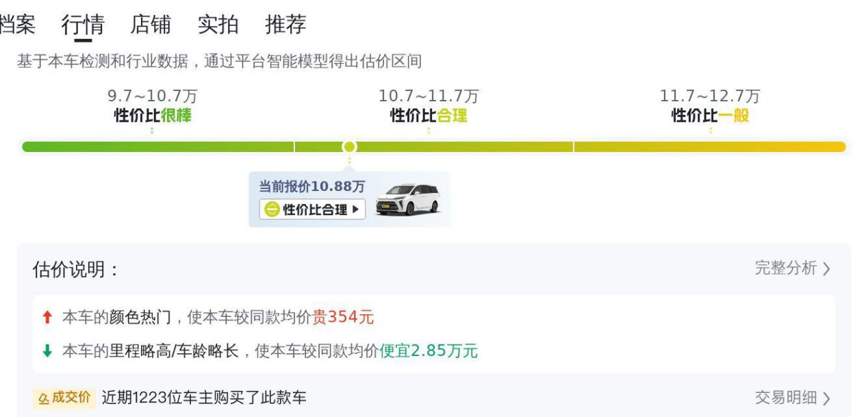Click the 11.7~12.7万 性价比一般 range label

click(710, 106)
